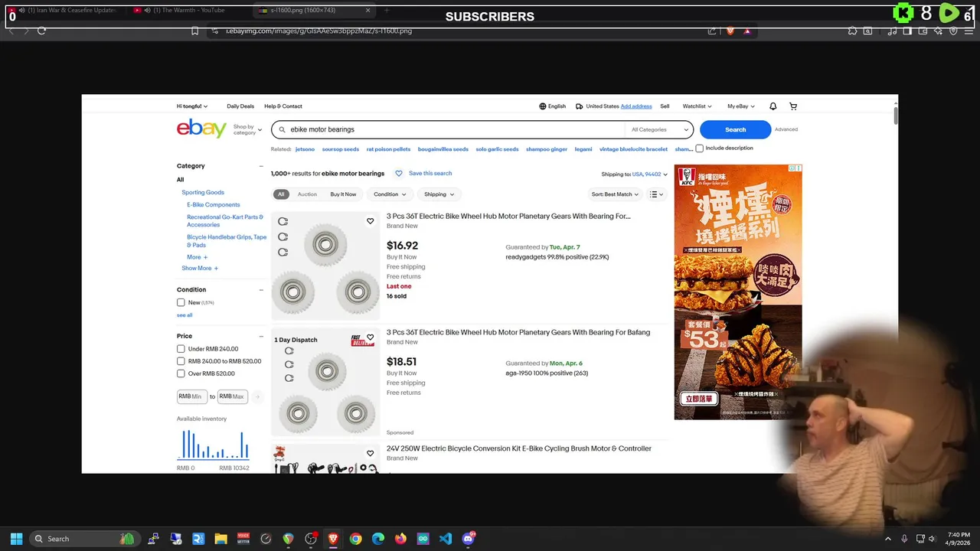This screenshot has width=980, height=551.
Task: Open Discord from the taskbar
Action: (x=468, y=539)
